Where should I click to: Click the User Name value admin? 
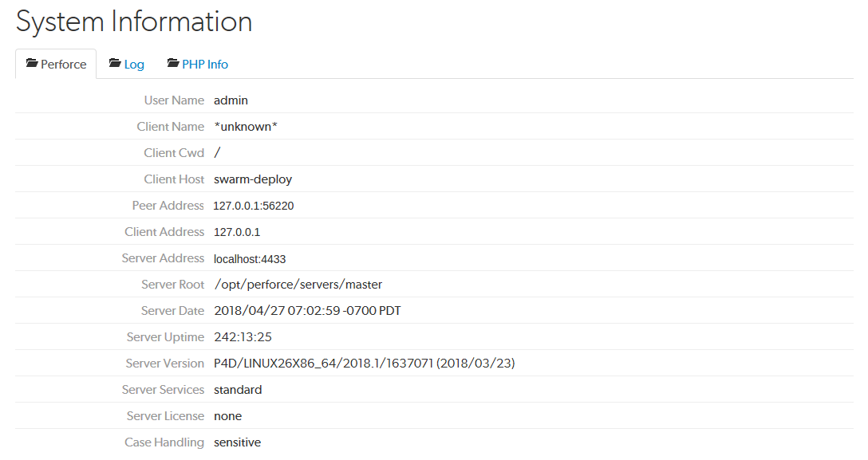[x=231, y=100]
